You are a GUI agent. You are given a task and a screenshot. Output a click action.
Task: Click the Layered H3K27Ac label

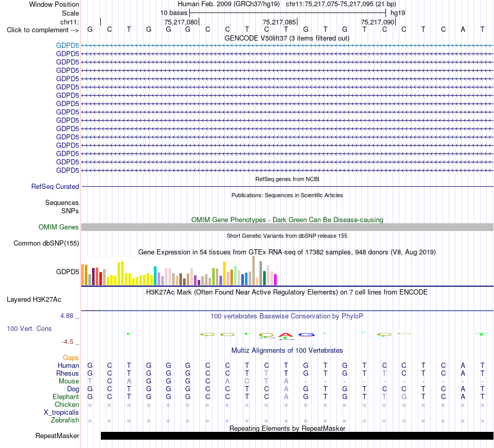[x=34, y=299]
